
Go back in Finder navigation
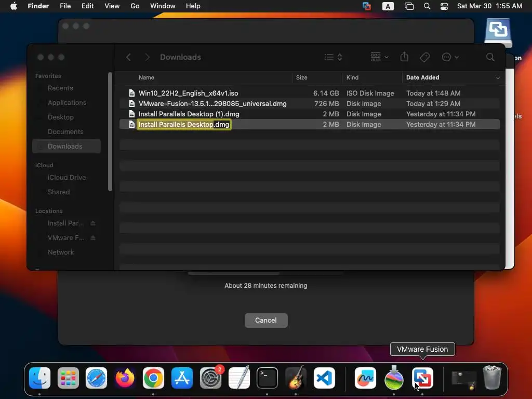coord(128,57)
